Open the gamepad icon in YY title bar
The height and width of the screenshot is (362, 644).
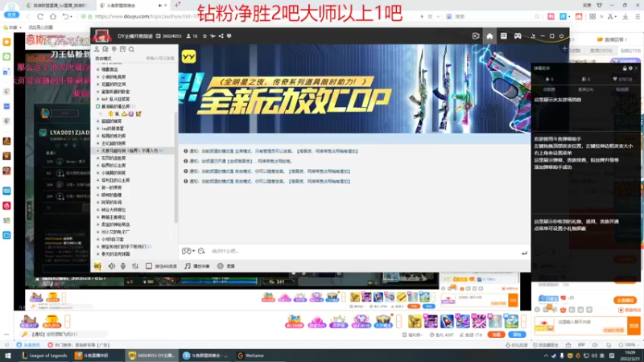coord(518,36)
